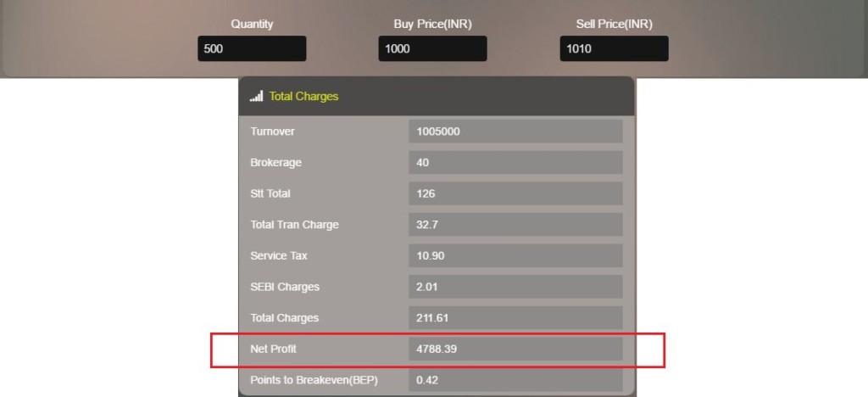Select the SEBI Charges value field

[x=515, y=287]
